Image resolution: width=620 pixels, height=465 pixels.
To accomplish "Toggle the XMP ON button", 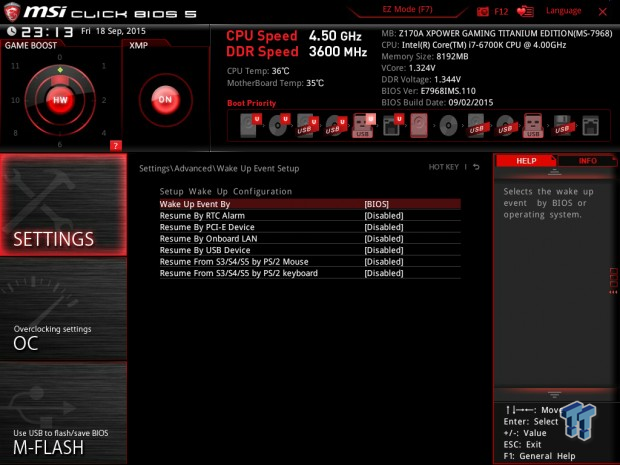I will coord(165,100).
